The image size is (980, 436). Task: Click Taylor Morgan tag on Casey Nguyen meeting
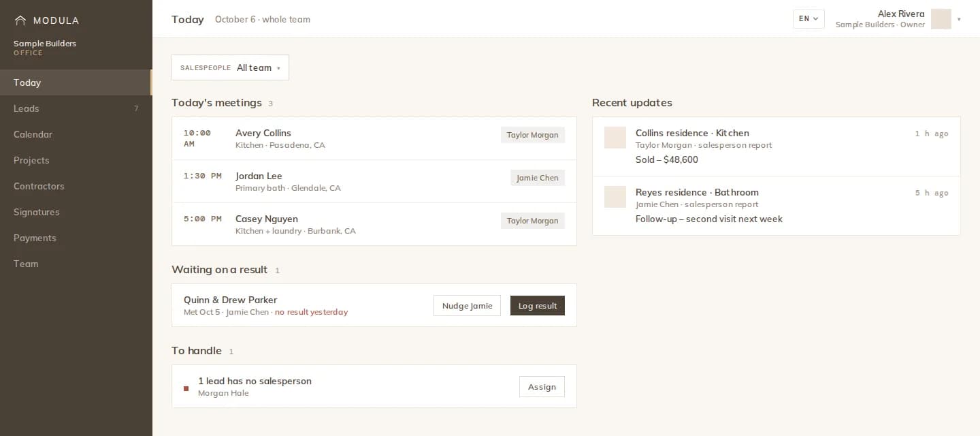coord(533,221)
